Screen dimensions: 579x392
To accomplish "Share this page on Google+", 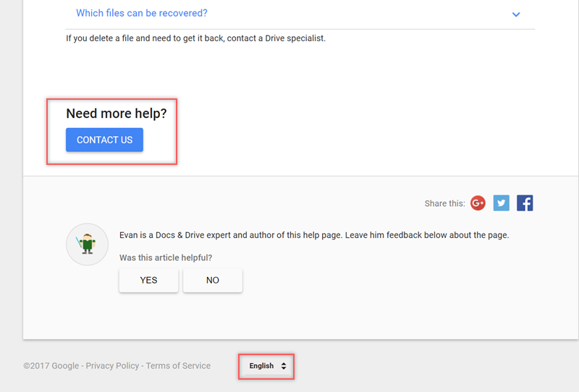I will pos(478,203).
